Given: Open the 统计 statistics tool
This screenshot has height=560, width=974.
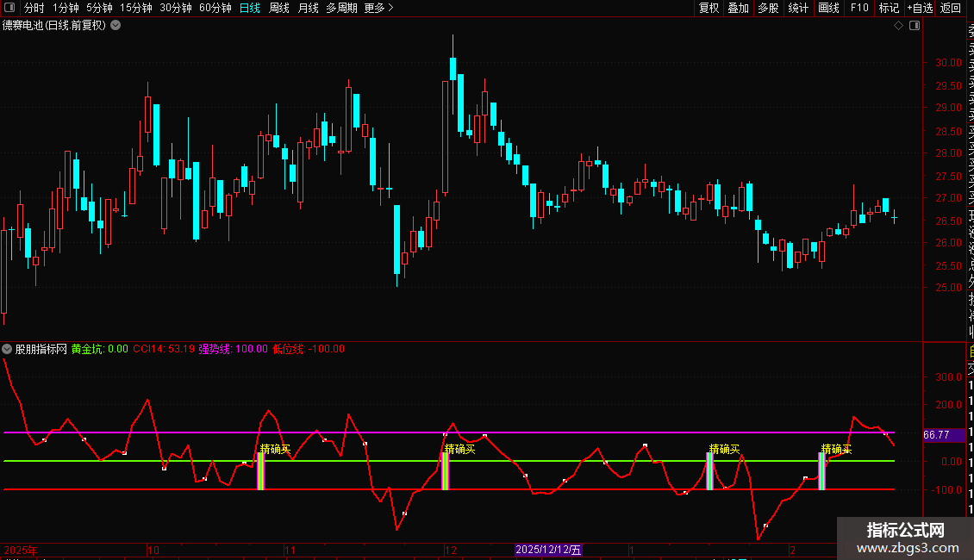Looking at the screenshot, I should 798,8.
